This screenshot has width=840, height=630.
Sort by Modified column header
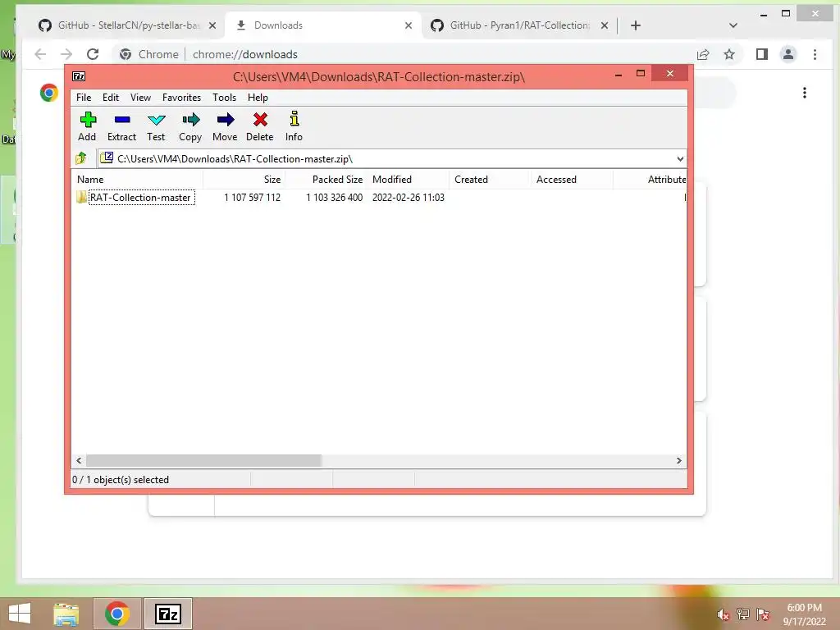[x=409, y=180]
